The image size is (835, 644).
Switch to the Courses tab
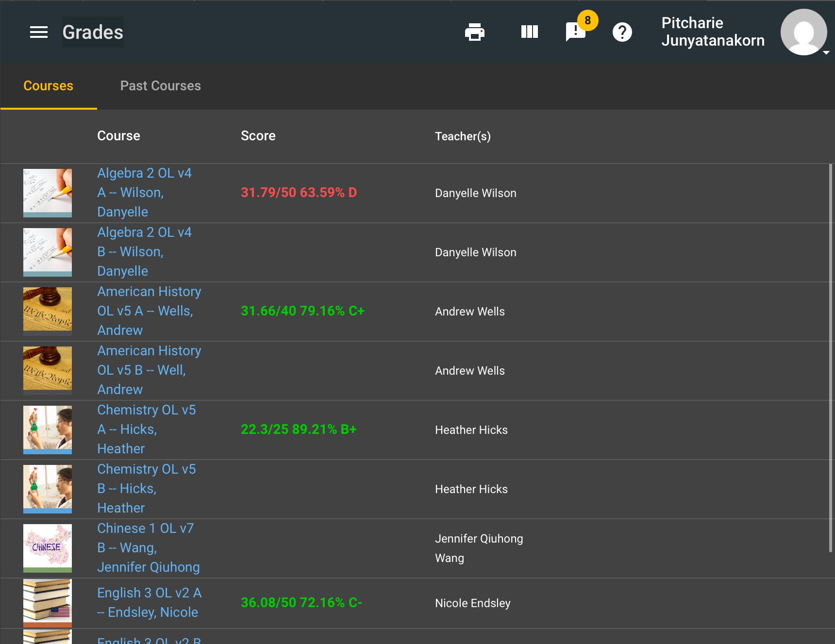(49, 86)
